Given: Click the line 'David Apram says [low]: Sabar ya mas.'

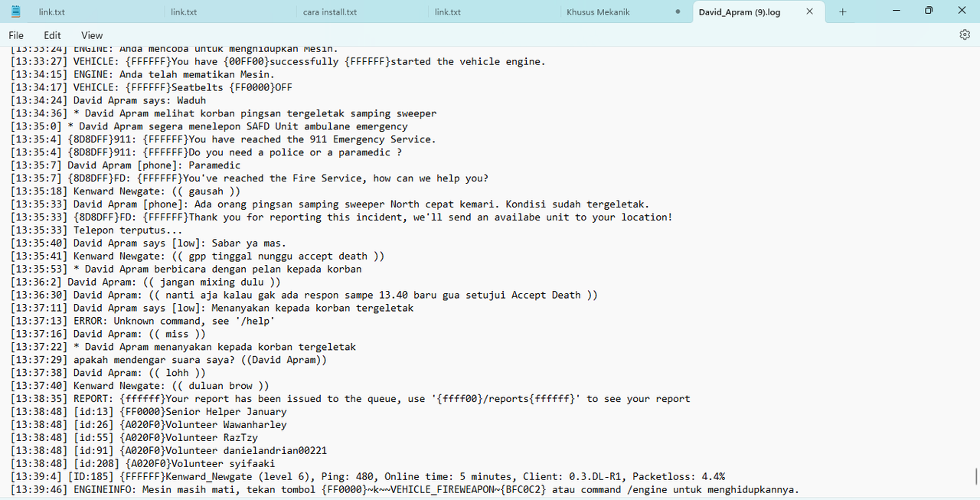Looking at the screenshot, I should pos(149,243).
